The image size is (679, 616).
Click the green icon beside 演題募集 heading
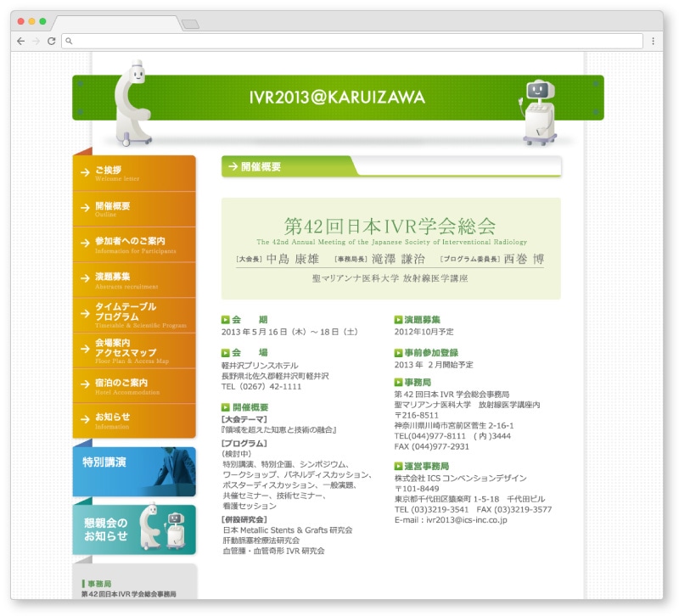point(398,320)
